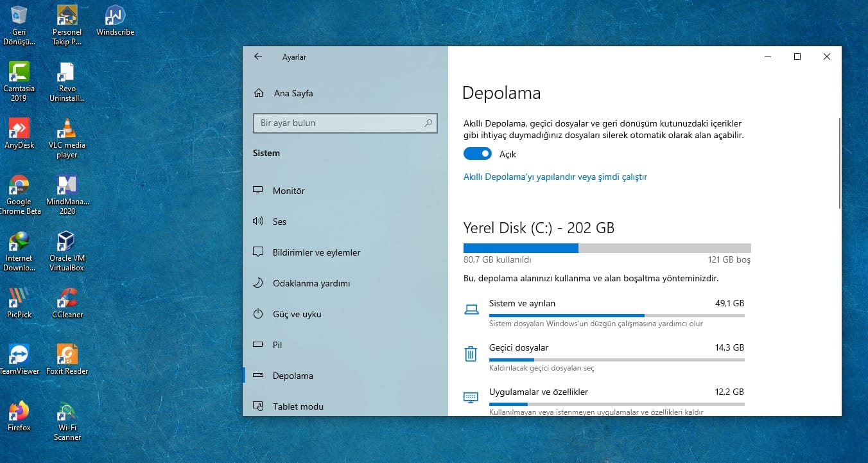Click the 'Depolama' page heading

501,93
